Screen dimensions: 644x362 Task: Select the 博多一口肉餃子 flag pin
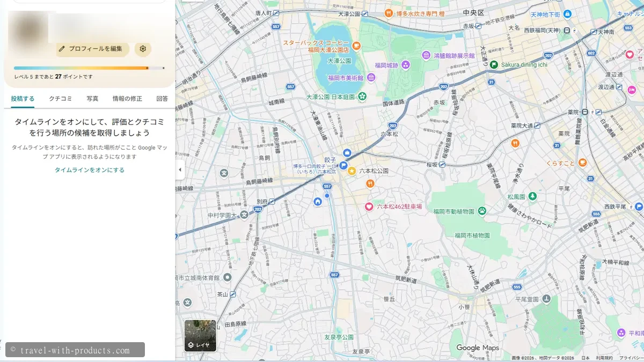pos(343,166)
